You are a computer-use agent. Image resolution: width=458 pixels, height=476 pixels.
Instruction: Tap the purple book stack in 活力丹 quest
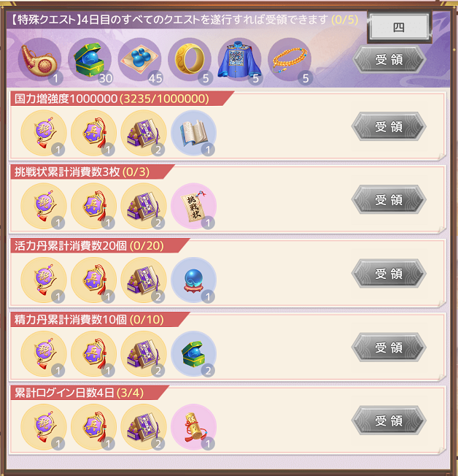pyautogui.click(x=144, y=280)
